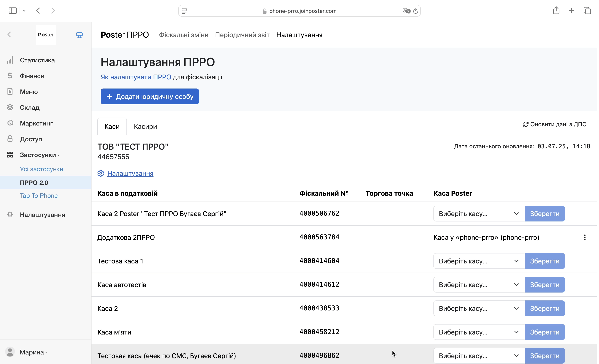The image size is (599, 364).
Task: Switch to Періодичний звіт tab
Action: pos(242,35)
